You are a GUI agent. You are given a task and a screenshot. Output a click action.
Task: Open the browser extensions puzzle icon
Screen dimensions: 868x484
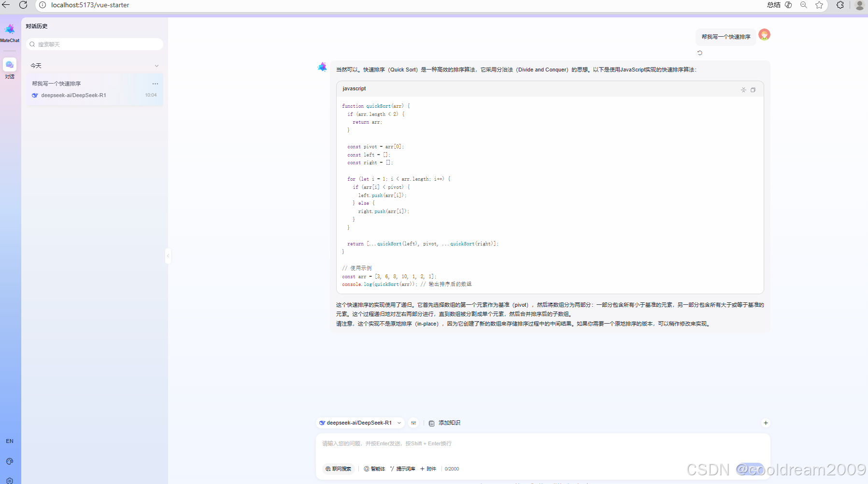tap(840, 5)
